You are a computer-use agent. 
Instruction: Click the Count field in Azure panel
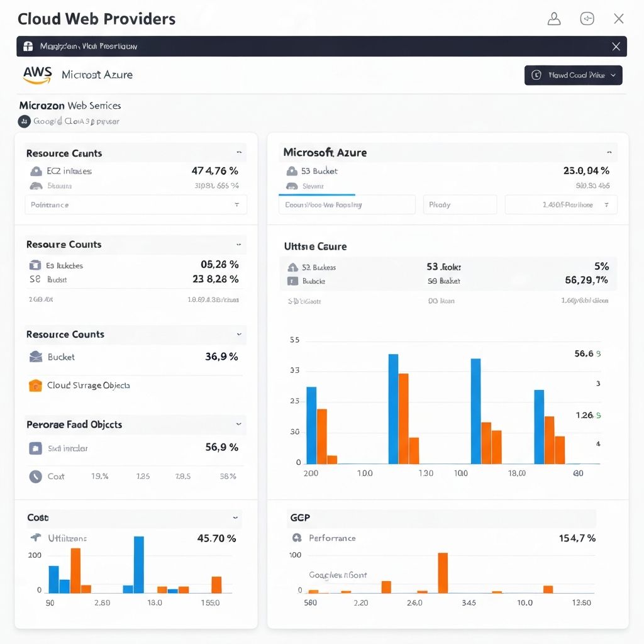point(347,204)
